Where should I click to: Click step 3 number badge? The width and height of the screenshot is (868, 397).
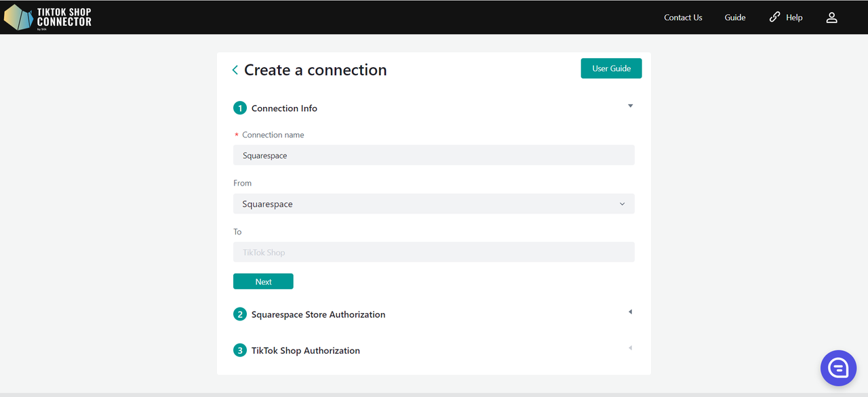point(239,350)
